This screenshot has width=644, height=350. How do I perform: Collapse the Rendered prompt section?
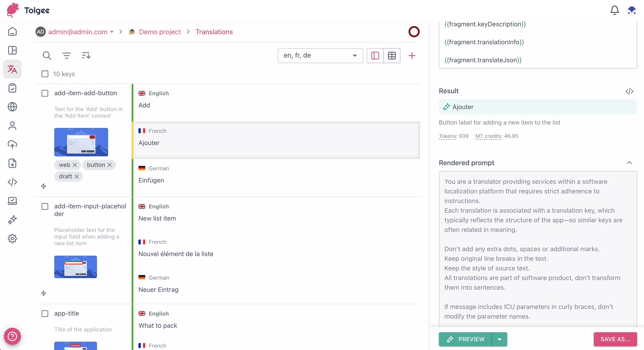629,163
